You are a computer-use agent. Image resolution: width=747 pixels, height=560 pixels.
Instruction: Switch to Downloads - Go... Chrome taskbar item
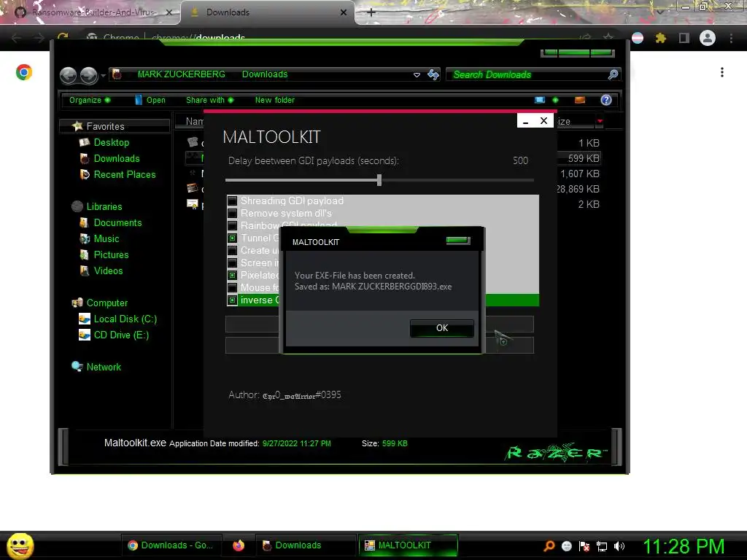[171, 545]
